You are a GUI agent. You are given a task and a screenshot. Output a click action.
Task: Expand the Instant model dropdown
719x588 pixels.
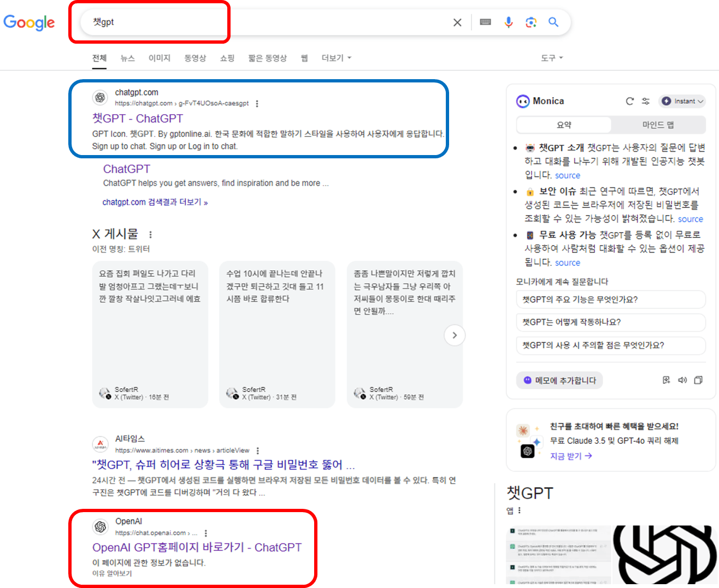pos(682,101)
